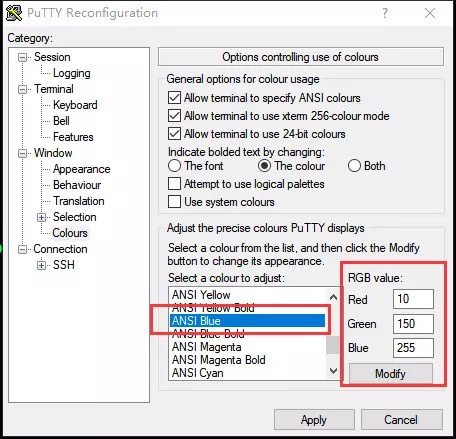This screenshot has height=439, width=456.
Task: Collapse the Session tree node
Action: tap(22, 57)
